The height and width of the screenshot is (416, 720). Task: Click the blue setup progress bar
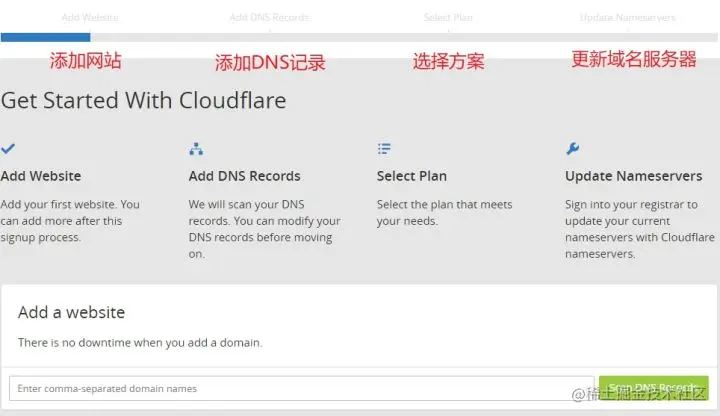[45, 37]
